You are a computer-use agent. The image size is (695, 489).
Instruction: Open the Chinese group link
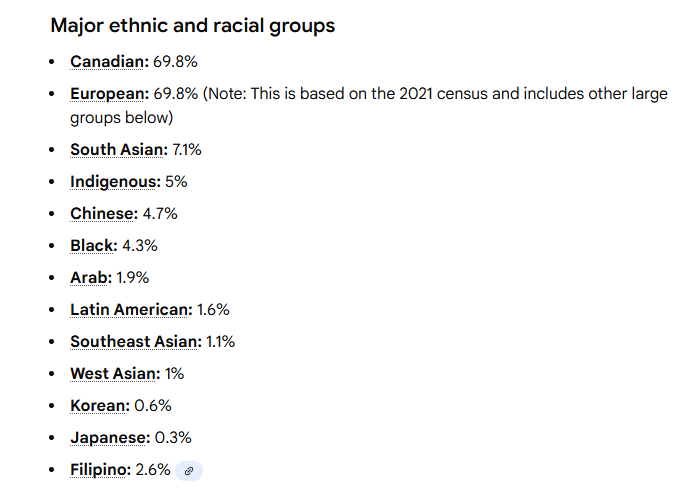click(102, 214)
